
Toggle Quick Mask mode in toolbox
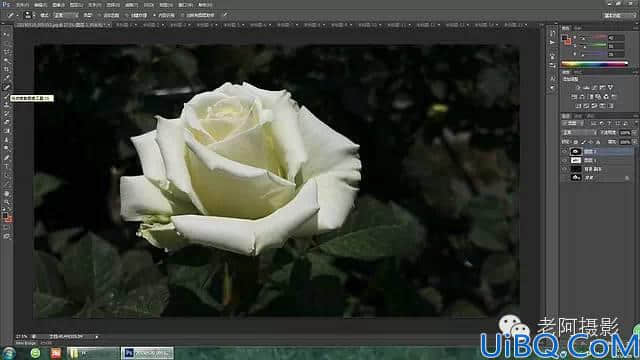coord(6,228)
